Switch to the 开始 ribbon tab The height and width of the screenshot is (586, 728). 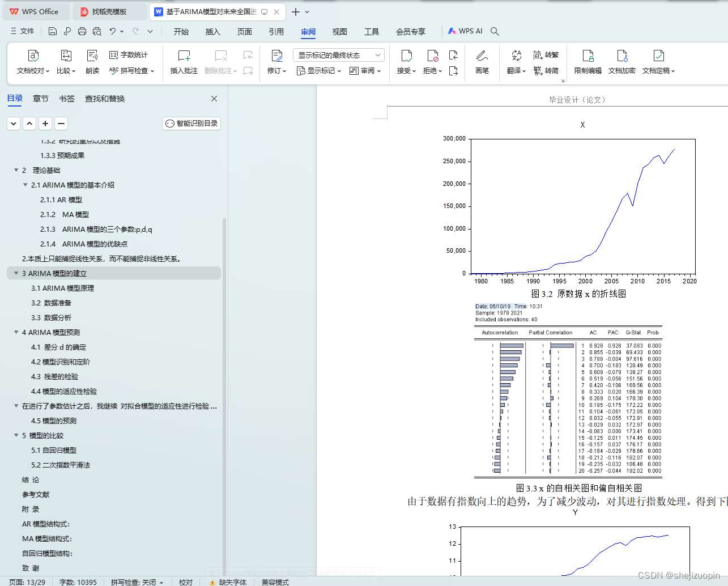(x=181, y=32)
